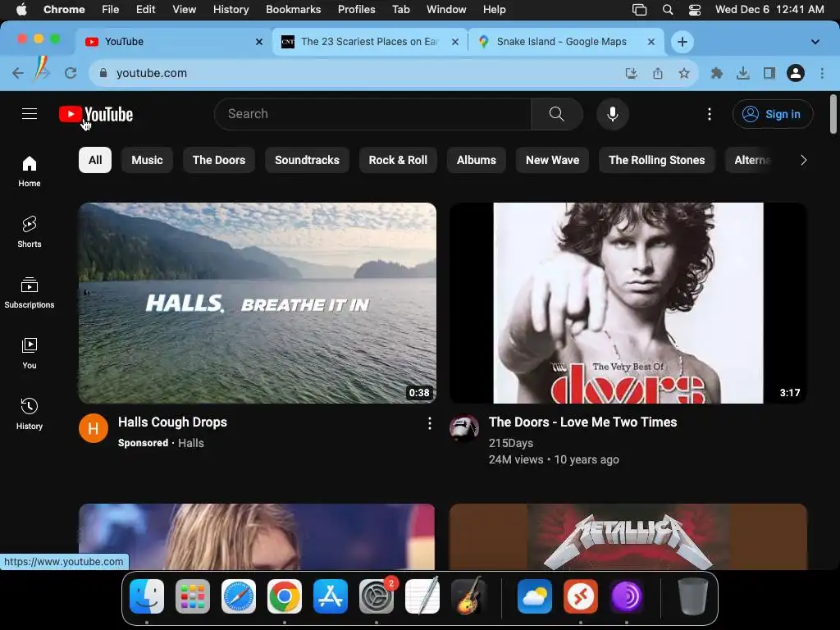Open YouTube settings three-dot menu
840x630 pixels.
pyautogui.click(x=710, y=114)
